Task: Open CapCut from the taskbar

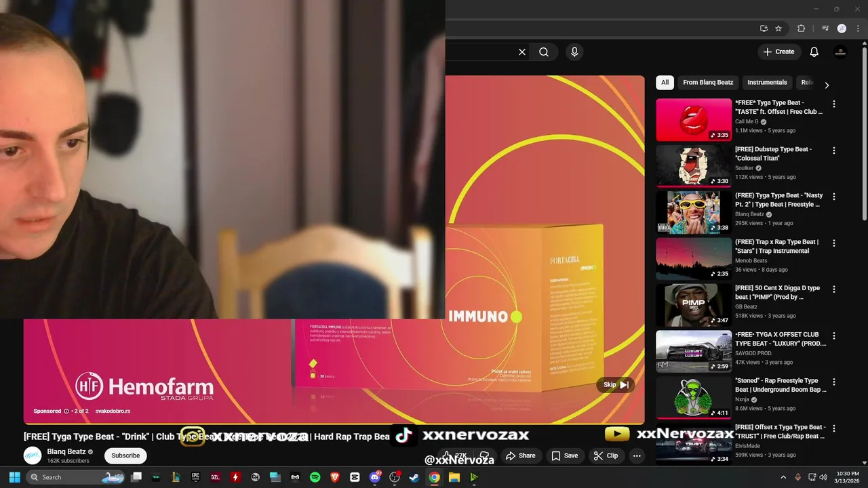Action: pos(355,477)
